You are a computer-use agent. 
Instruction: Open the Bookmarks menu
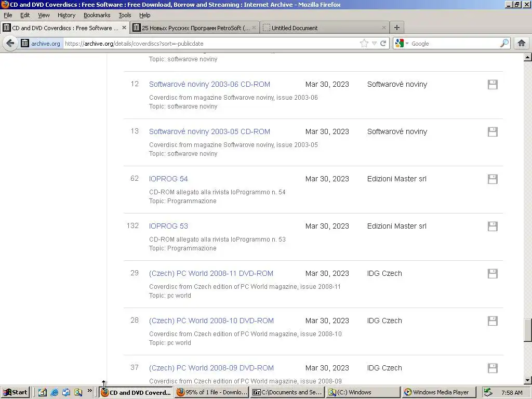coord(97,15)
